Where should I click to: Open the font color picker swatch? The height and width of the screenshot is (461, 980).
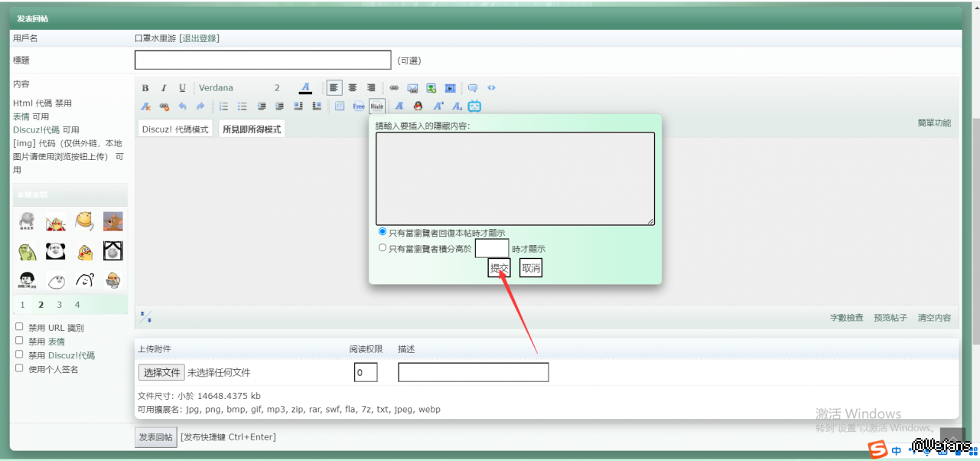pos(305,88)
